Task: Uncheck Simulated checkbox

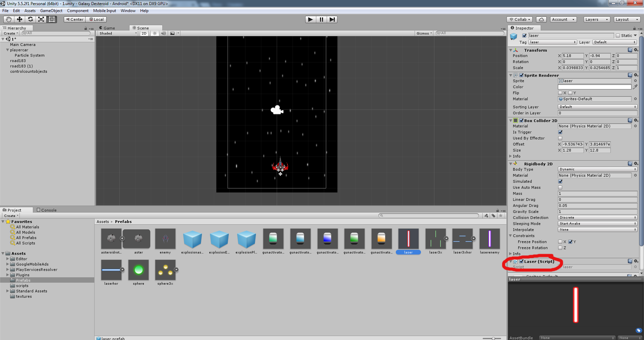Action: click(x=560, y=181)
